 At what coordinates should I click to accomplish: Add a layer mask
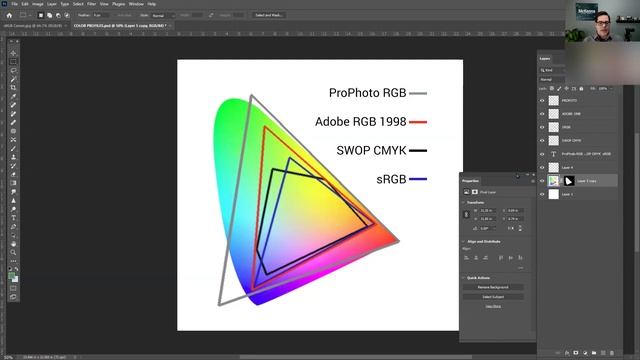tap(576, 353)
